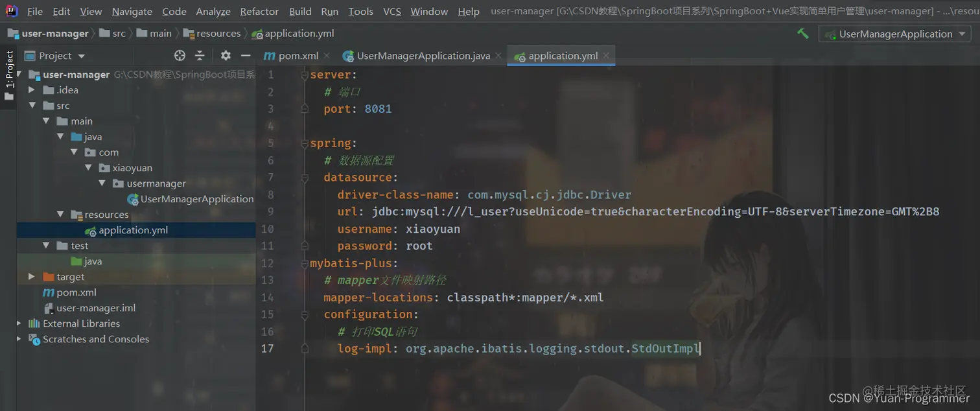Screen dimensions: 980x411
Task: Open the File menu
Action: (35, 12)
